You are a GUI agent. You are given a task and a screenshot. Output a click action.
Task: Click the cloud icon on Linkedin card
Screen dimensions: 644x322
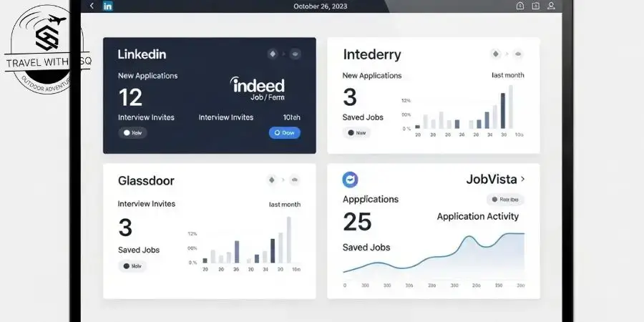click(x=295, y=54)
